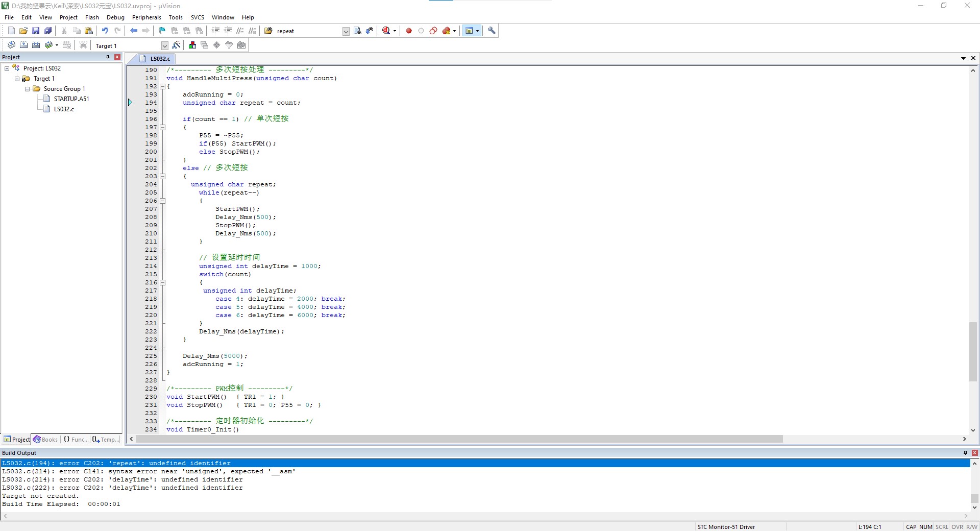Click the Disable all breakpoints icon
Image resolution: width=980 pixels, height=531 pixels.
[x=433, y=31]
